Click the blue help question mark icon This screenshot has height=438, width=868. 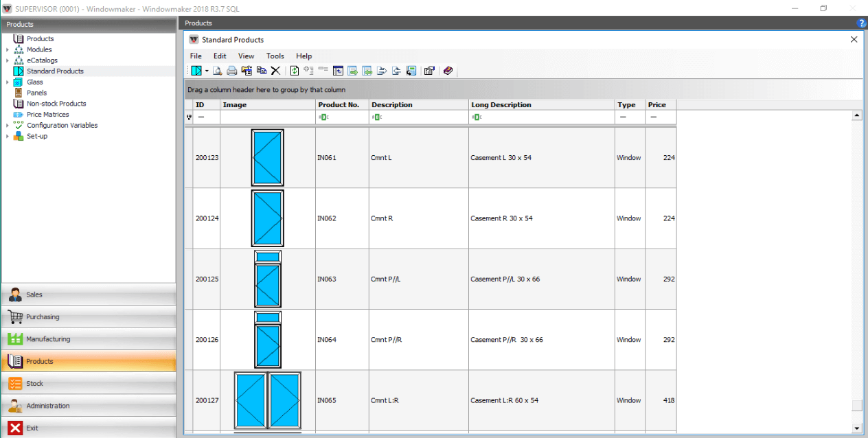(x=863, y=23)
